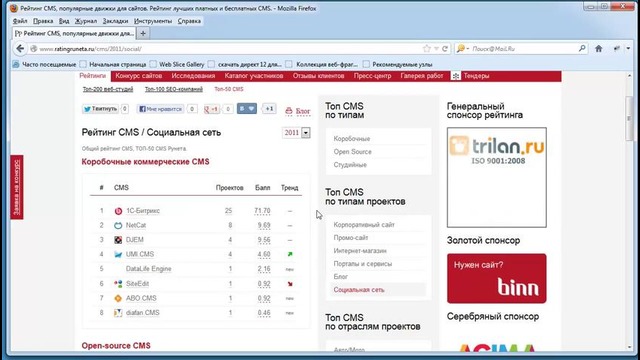The width and height of the screenshot is (640, 360).
Task: Click the SiteEdit logo icon
Action: (118, 284)
